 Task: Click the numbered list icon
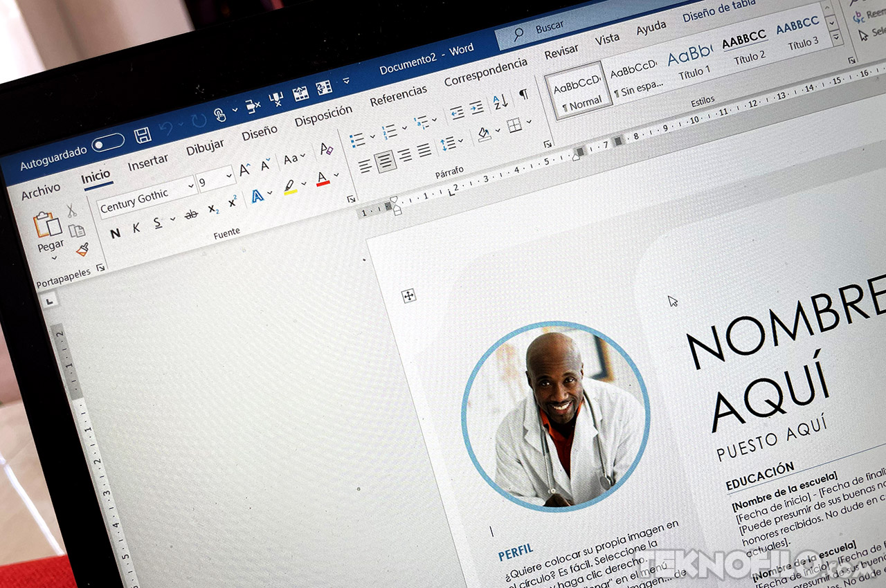tap(389, 131)
